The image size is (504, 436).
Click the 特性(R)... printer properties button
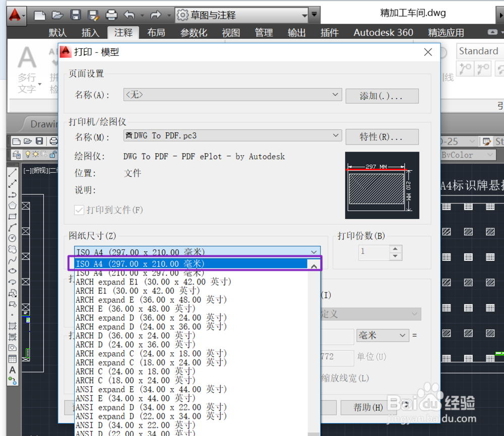coord(382,137)
